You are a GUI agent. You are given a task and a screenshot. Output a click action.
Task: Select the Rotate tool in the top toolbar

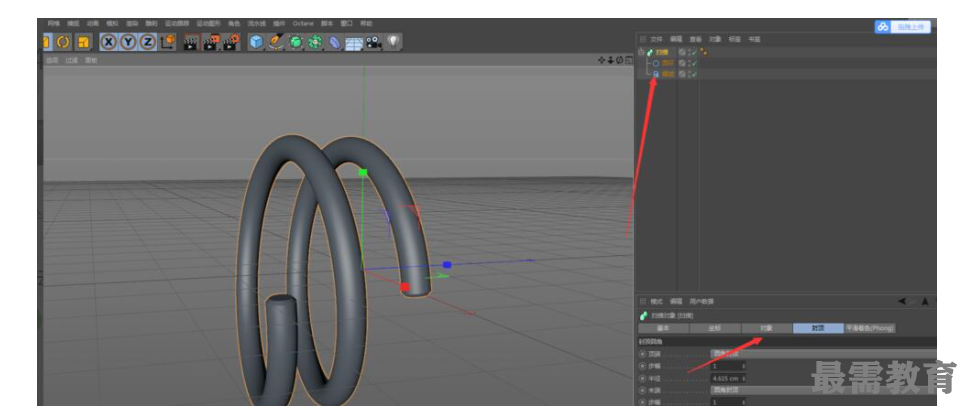(63, 42)
